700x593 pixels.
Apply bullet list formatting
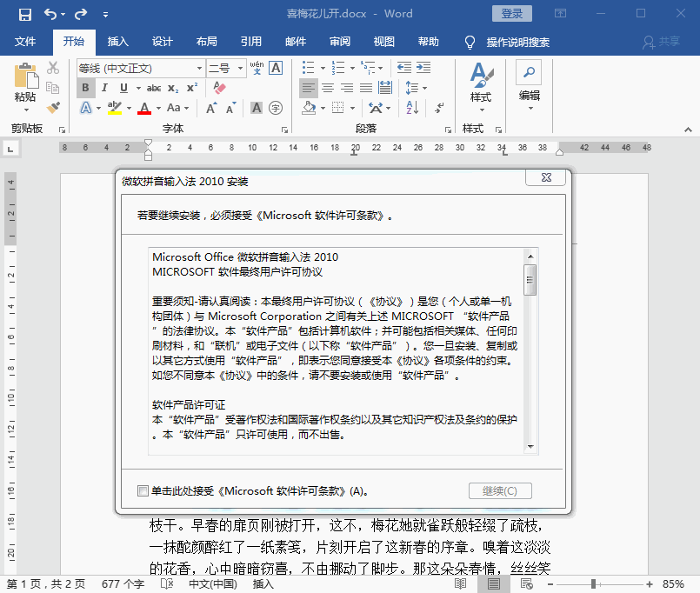pos(308,68)
